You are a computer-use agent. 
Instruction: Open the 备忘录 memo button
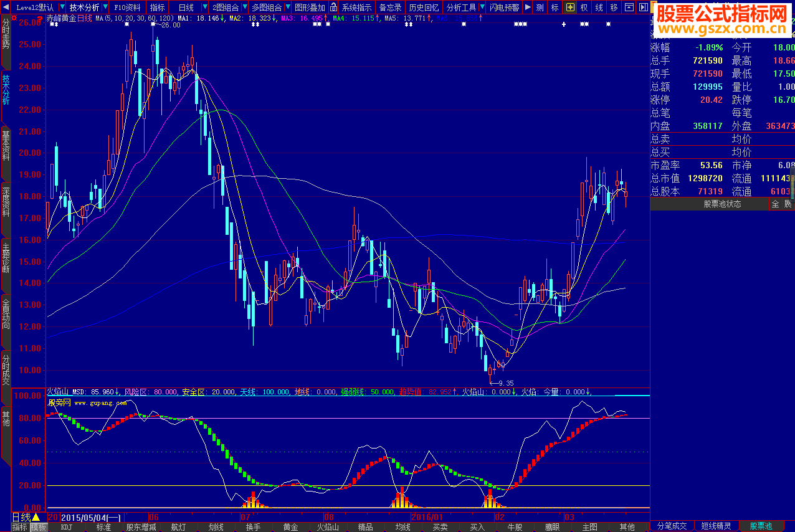391,7
